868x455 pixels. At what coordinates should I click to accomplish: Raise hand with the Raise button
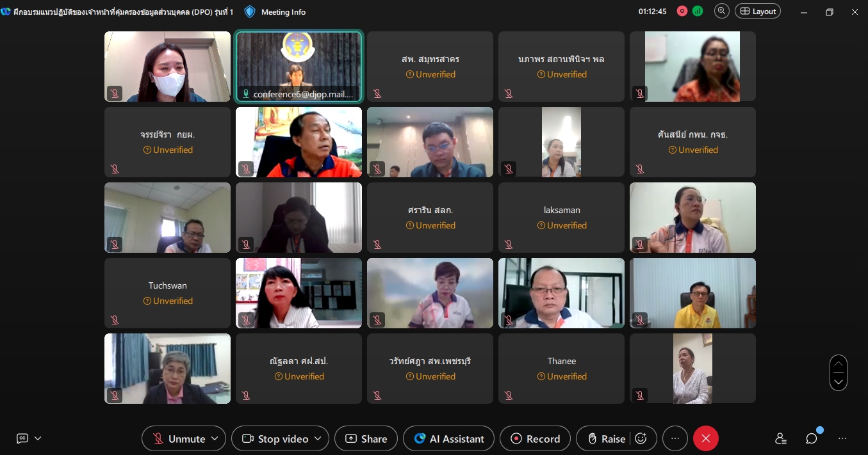tap(606, 438)
